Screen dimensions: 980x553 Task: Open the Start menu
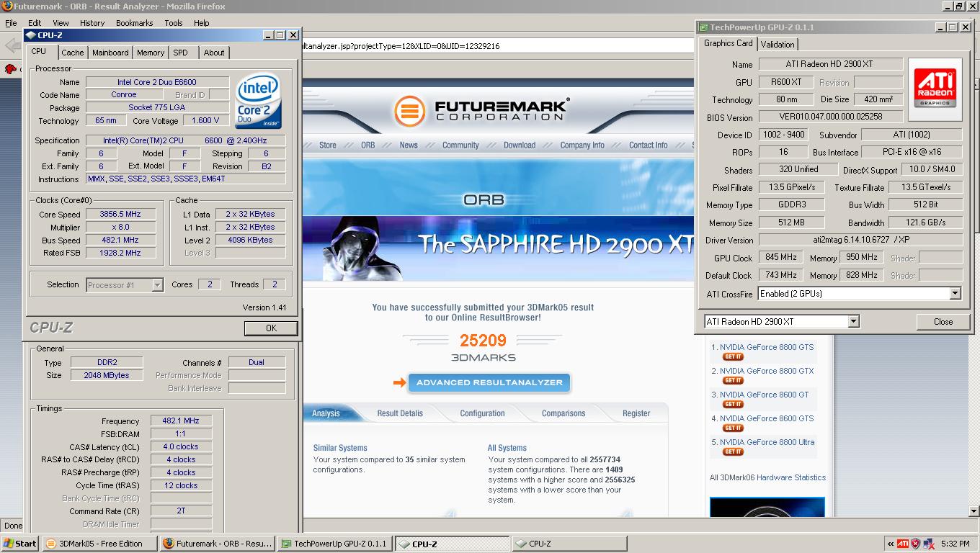(20, 544)
